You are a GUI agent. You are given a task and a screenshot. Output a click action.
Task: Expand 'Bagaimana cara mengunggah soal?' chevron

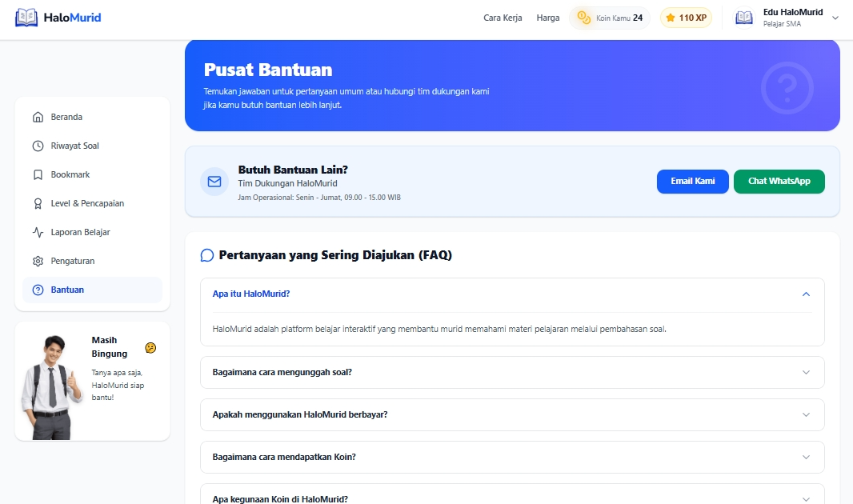click(x=806, y=373)
